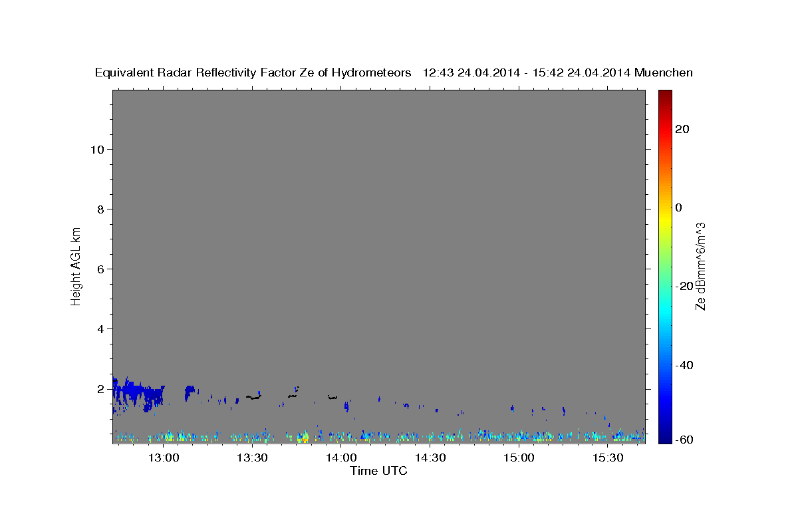Viewport: 798px width, 532px height.
Task: Click the colorbar label '20'
Action: tap(682, 129)
